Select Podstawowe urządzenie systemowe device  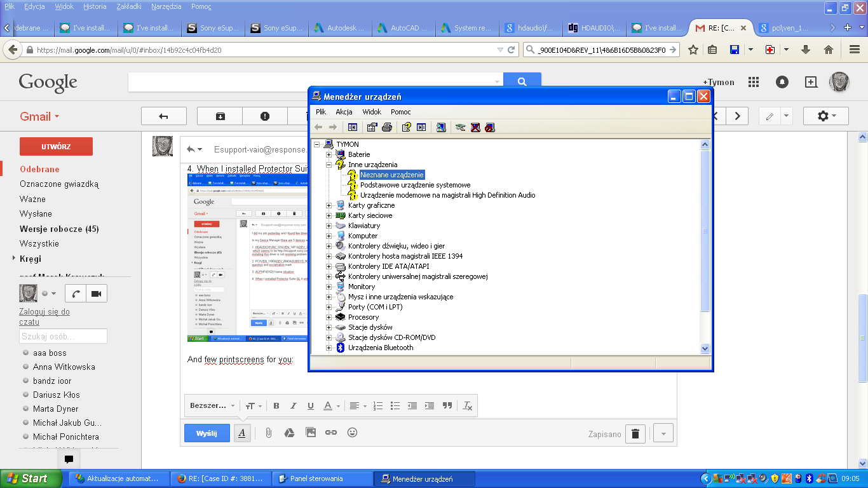point(415,185)
